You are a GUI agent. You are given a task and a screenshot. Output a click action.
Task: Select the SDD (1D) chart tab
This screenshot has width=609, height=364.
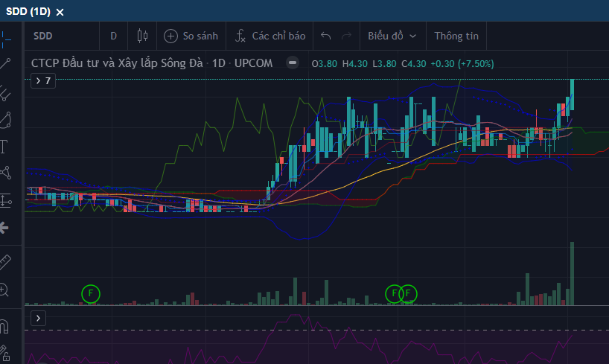28,12
